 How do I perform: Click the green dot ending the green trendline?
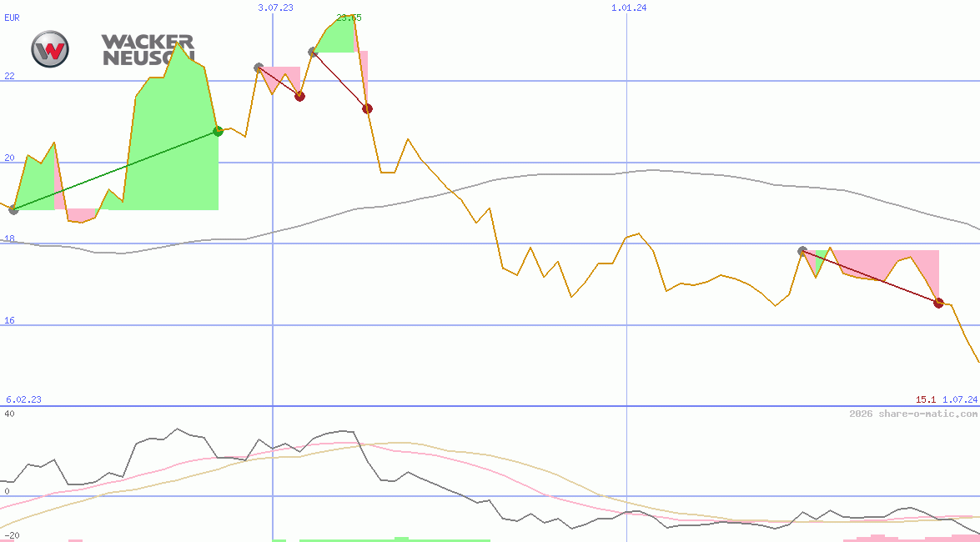point(218,131)
